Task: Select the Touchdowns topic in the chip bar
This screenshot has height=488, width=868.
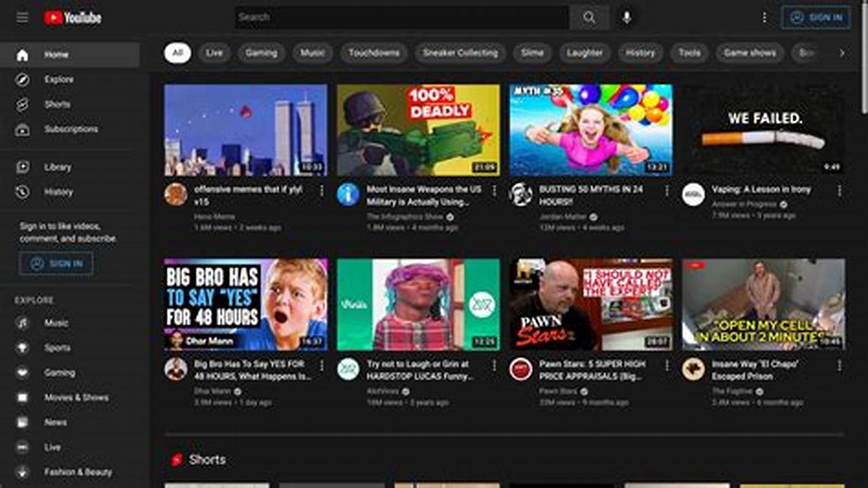Action: pos(372,53)
